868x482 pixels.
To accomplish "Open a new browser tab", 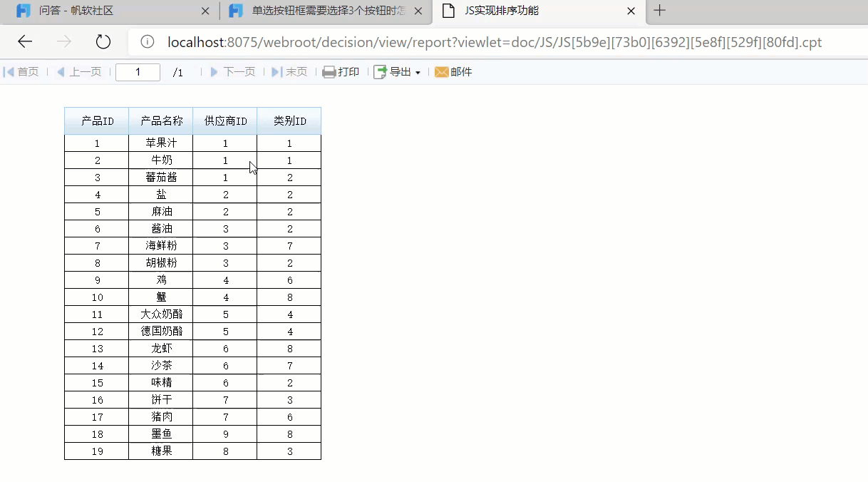I will coord(660,11).
